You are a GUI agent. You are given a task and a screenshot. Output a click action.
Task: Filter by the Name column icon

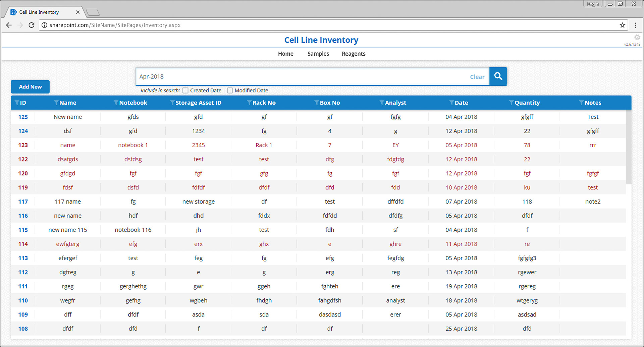56,103
